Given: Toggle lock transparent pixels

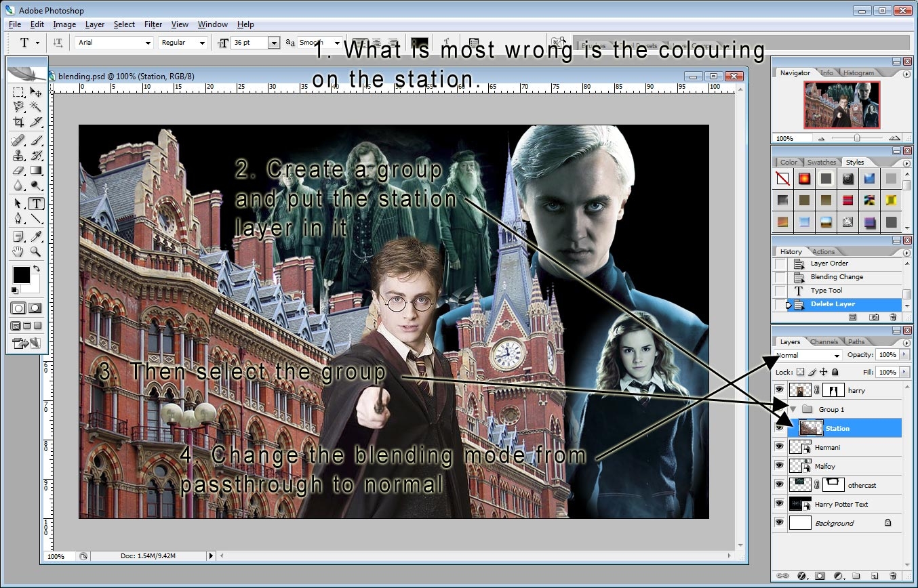Looking at the screenshot, I should [x=800, y=372].
